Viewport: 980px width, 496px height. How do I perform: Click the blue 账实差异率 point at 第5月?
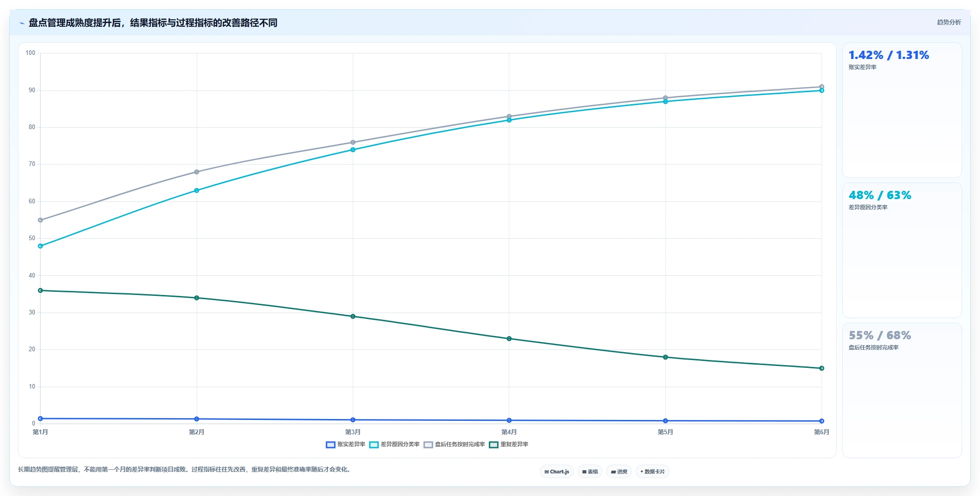665,421
